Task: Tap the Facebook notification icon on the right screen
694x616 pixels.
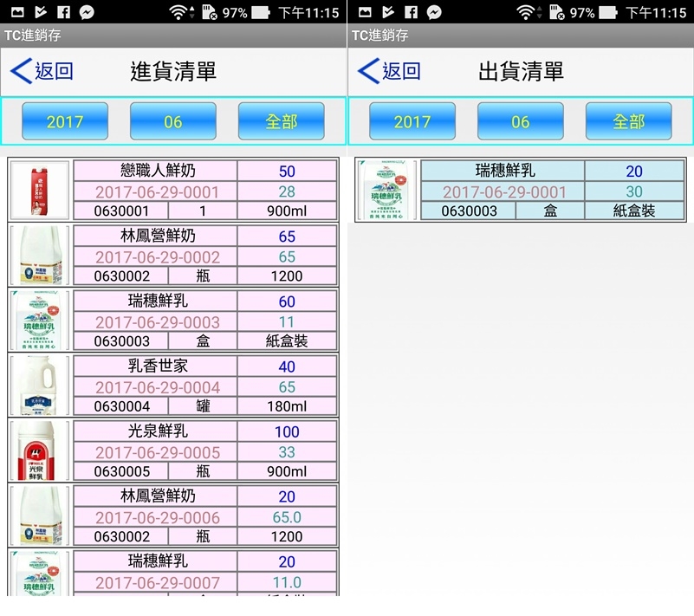Action: pos(412,12)
